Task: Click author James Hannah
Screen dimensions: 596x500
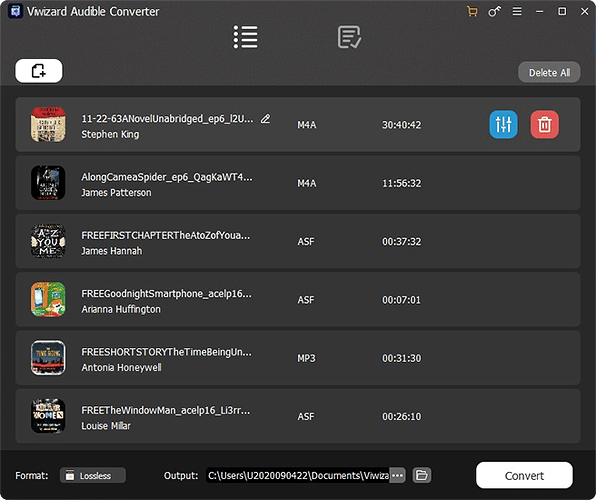Action: pyautogui.click(x=112, y=251)
